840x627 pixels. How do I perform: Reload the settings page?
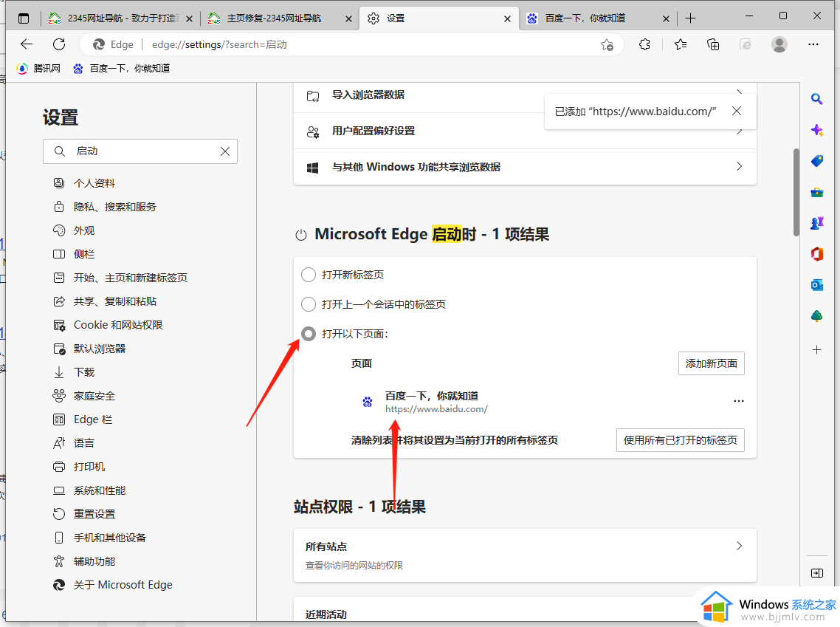click(x=59, y=44)
